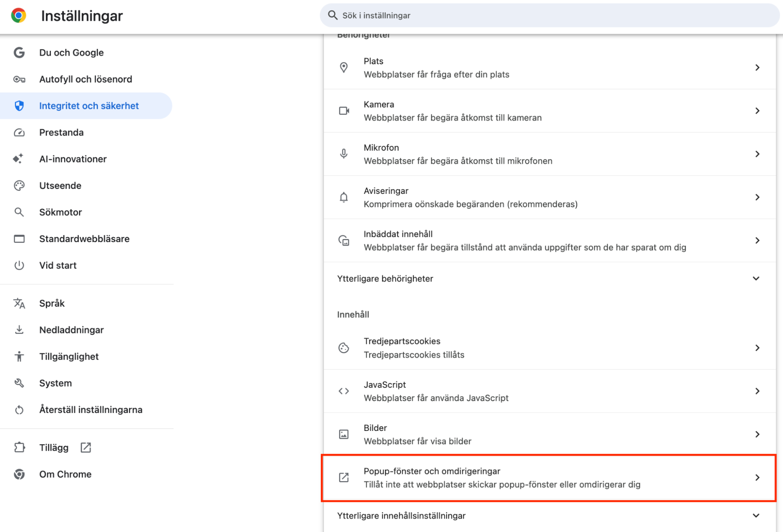Click the magnifier icon next to Sökmotor
This screenshot has width=783, height=532.
[19, 212]
